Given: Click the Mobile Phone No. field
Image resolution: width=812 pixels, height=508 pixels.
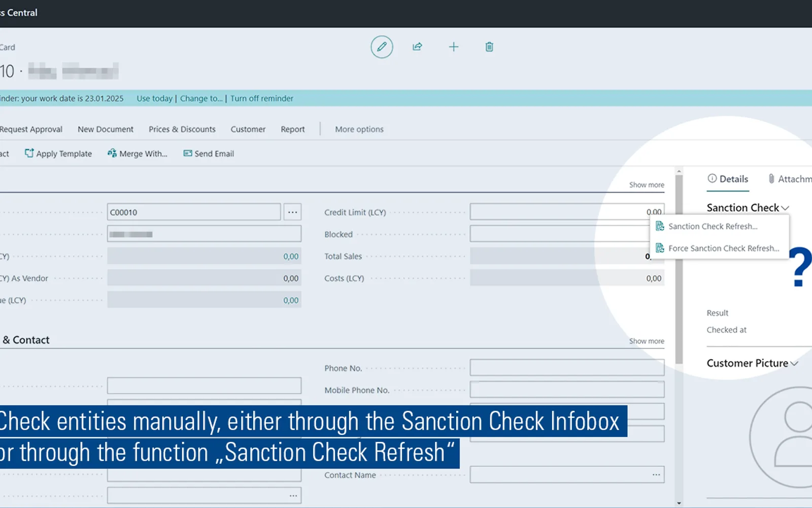Looking at the screenshot, I should 567,389.
